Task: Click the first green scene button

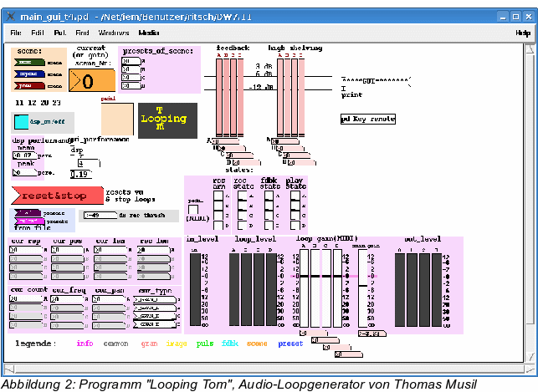Action: [x=30, y=62]
